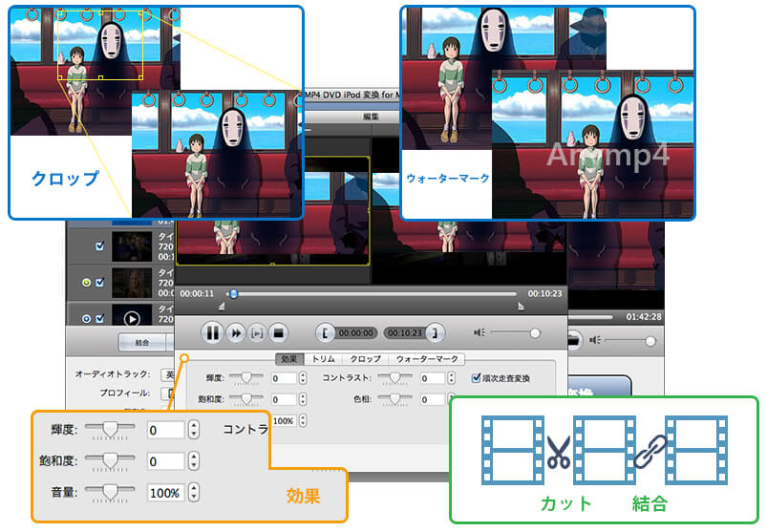The height and width of the screenshot is (532, 767).
Task: Expand the title row with the blue circle icon
Action: [87, 319]
